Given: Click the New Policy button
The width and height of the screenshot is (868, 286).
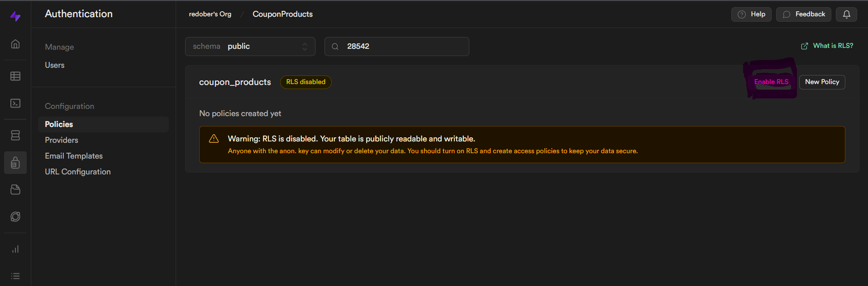Looking at the screenshot, I should click(x=822, y=82).
